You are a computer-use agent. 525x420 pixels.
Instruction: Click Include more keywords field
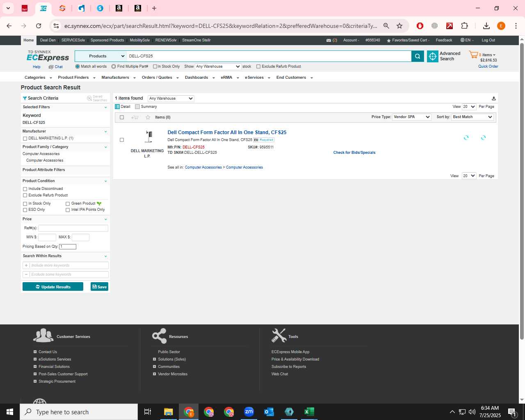(66, 265)
